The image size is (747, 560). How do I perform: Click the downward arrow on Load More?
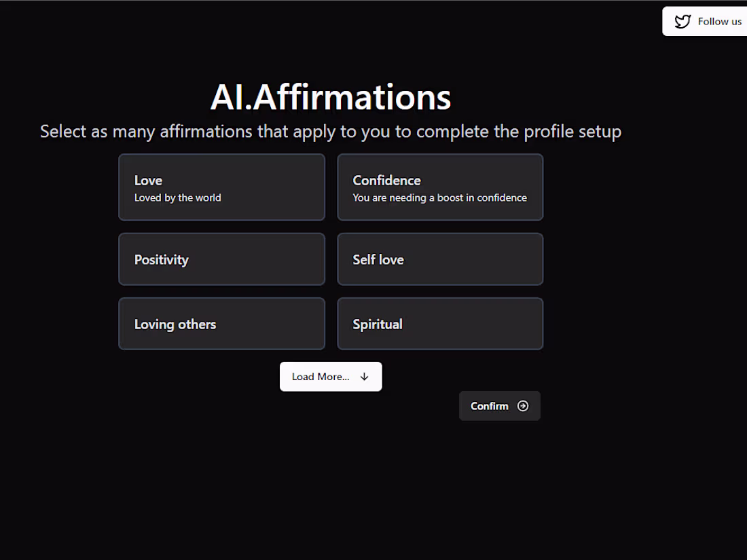[364, 376]
